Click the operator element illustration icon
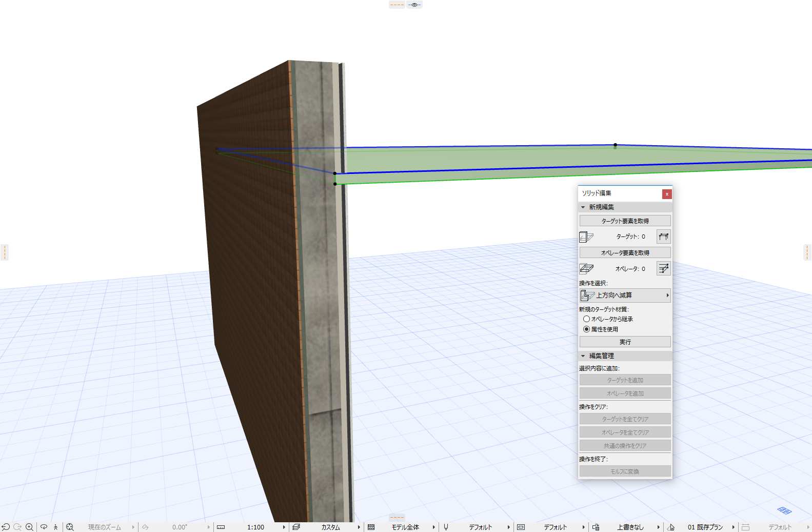Screen dimensions: 812x532 tap(586, 269)
